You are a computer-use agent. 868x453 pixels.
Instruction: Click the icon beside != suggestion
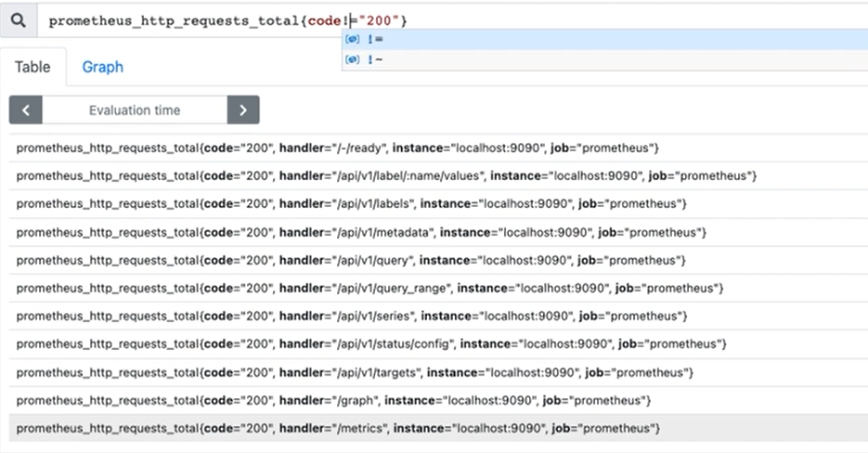[352, 39]
